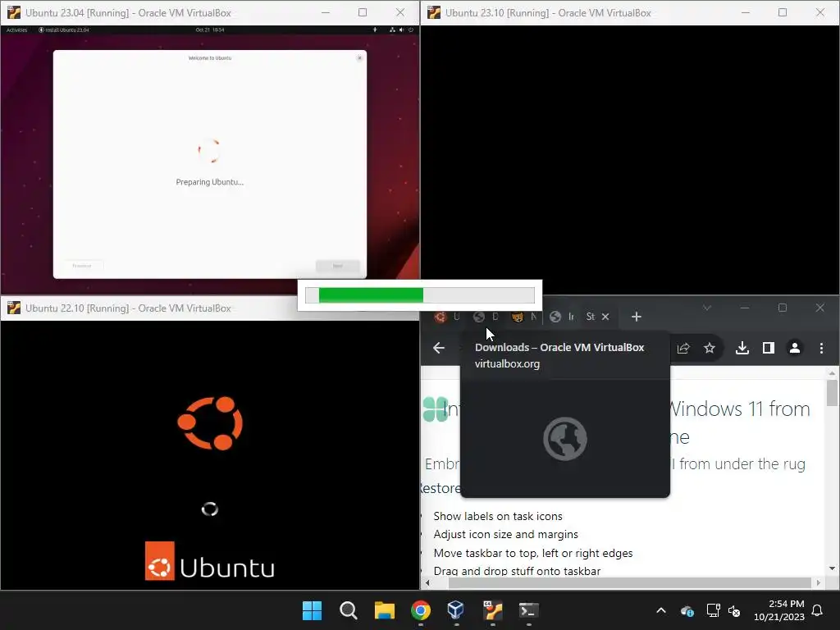Click Activities in Ubuntu 23.04 VM
Viewport: 840px width, 630px height.
tap(16, 30)
